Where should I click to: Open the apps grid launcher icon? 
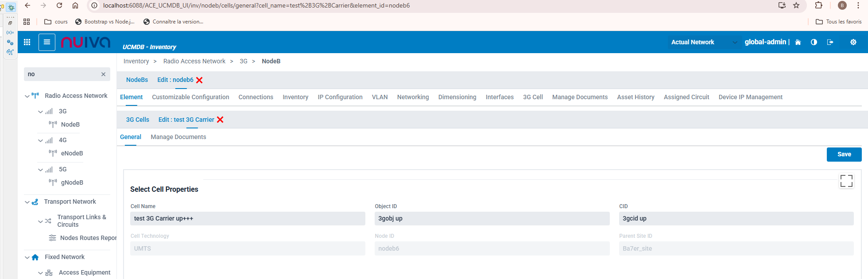coord(27,42)
